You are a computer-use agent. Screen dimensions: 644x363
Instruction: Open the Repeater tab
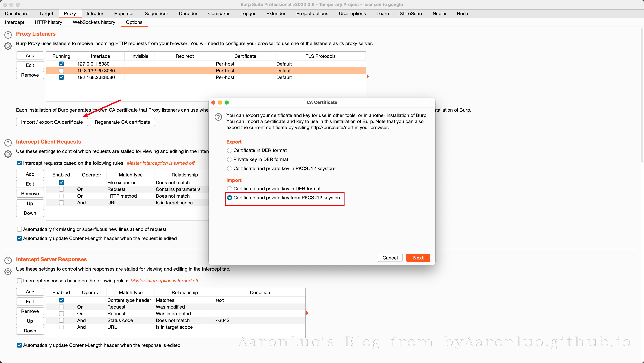pos(124,13)
